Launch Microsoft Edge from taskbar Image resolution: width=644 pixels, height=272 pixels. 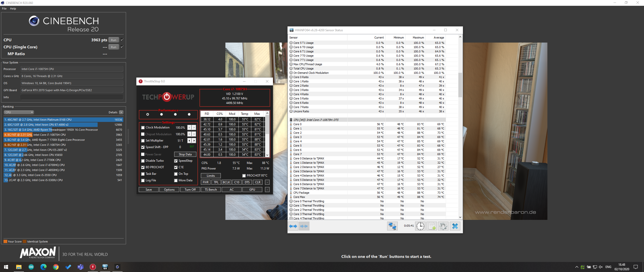tap(44, 267)
